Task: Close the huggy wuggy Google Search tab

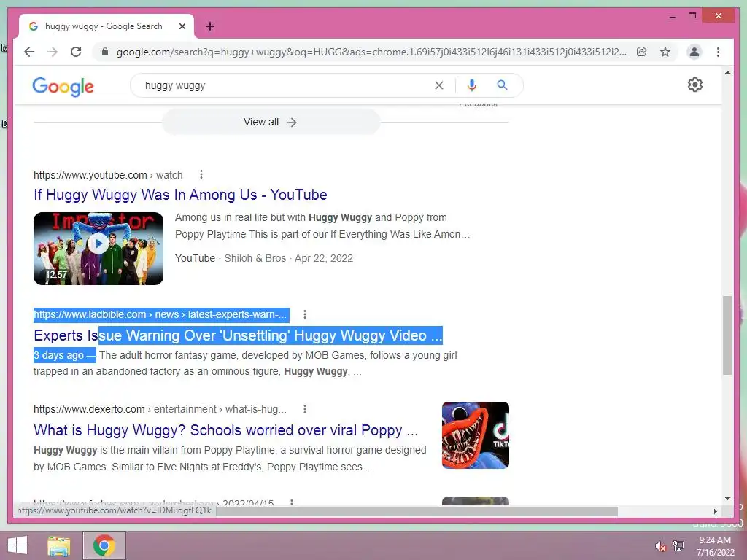Action: tap(182, 26)
